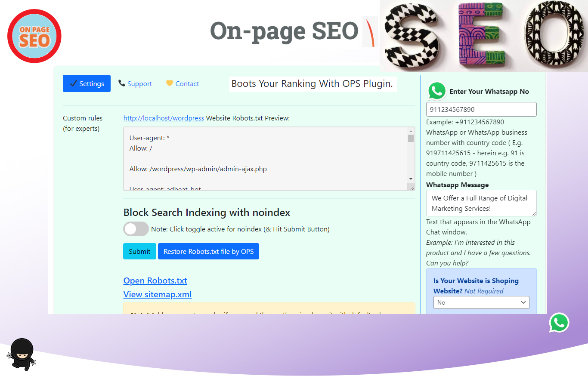Open the Contact tab
This screenshot has width=588, height=376.
click(x=183, y=83)
